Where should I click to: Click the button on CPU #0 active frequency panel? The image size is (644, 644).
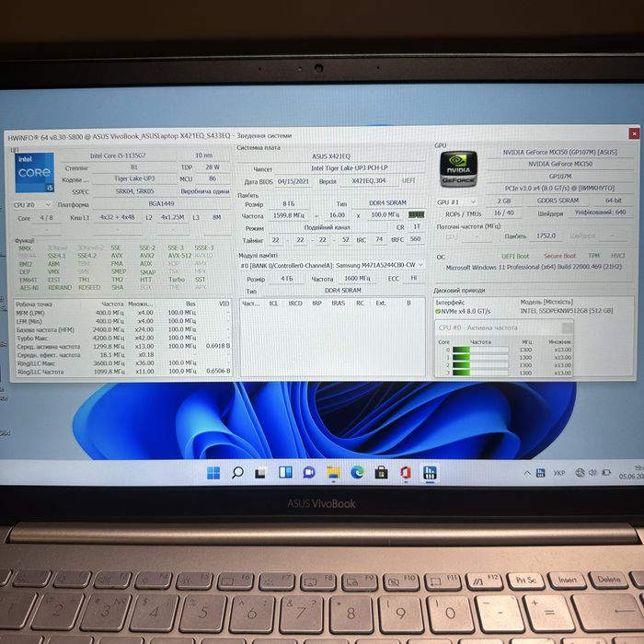[x=567, y=328]
